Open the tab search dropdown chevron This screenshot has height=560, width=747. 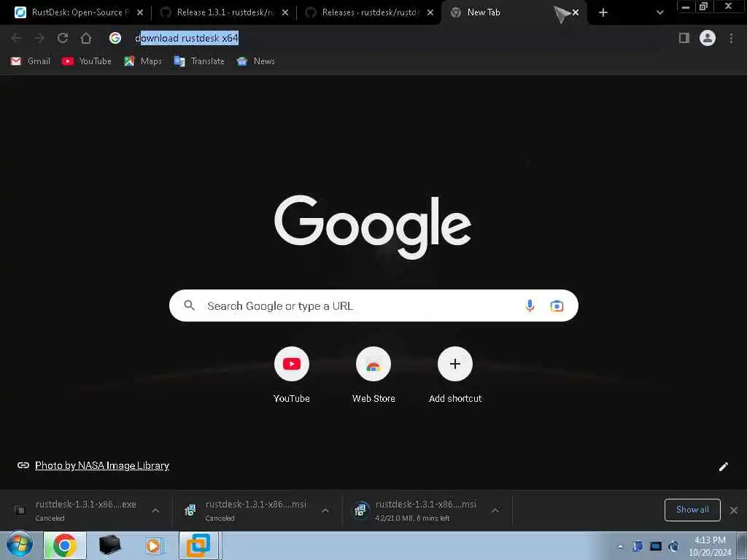pyautogui.click(x=659, y=12)
